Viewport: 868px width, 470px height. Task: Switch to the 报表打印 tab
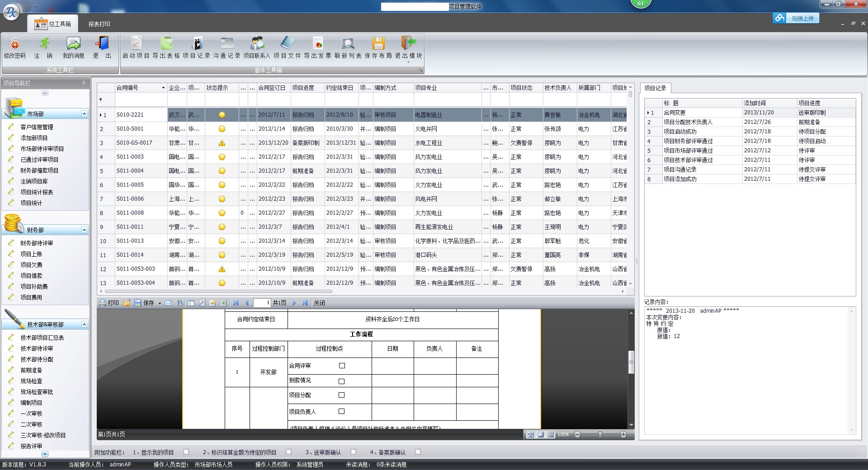[99, 24]
